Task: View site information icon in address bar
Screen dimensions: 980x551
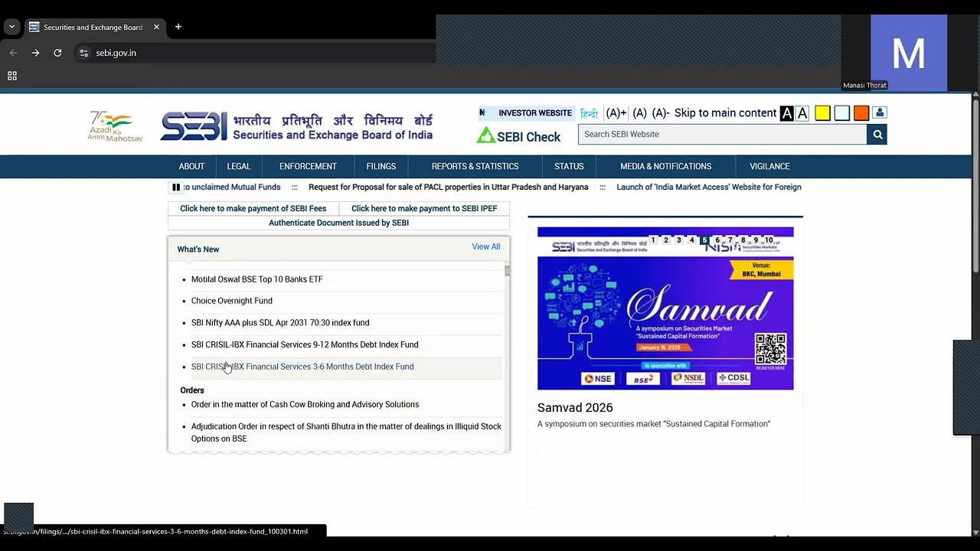Action: pos(84,53)
